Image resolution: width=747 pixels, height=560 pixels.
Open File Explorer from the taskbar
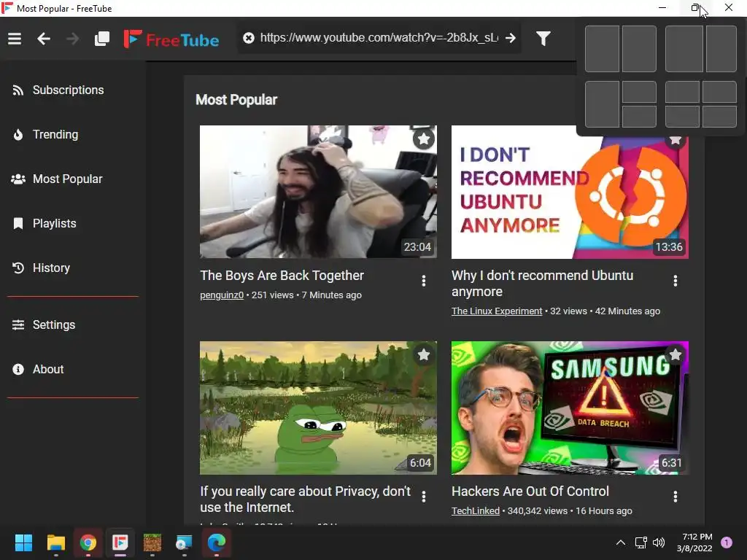[x=55, y=542]
